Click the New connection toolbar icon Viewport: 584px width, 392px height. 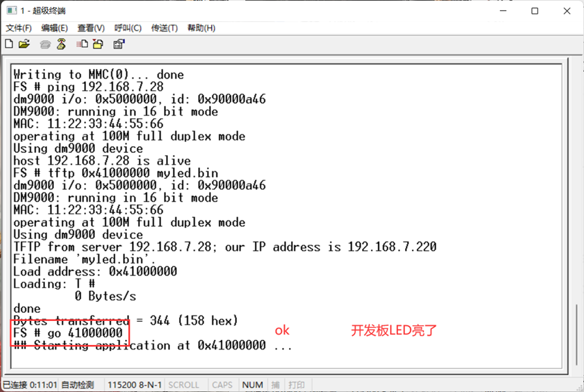tap(9, 44)
